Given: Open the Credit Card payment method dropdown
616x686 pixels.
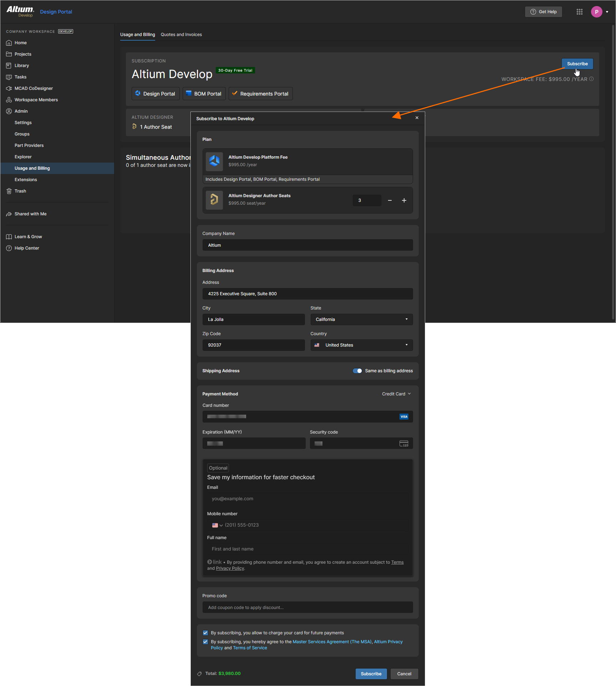Looking at the screenshot, I should point(396,394).
